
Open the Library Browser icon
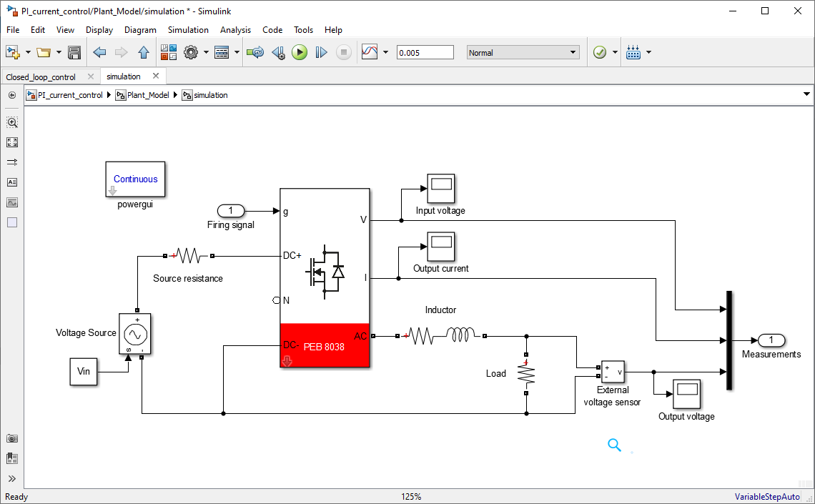[169, 52]
